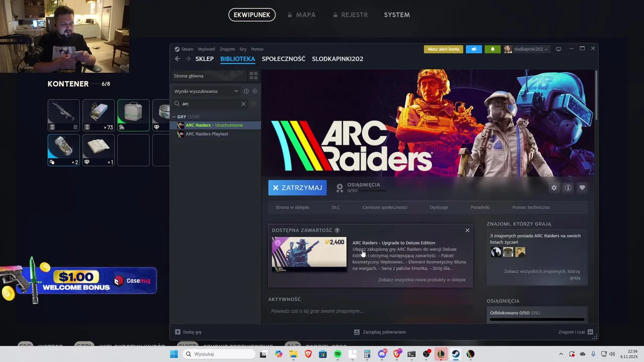644x362 pixels.
Task: Toggle ready-to-play filter icon in library
Action: point(255,91)
